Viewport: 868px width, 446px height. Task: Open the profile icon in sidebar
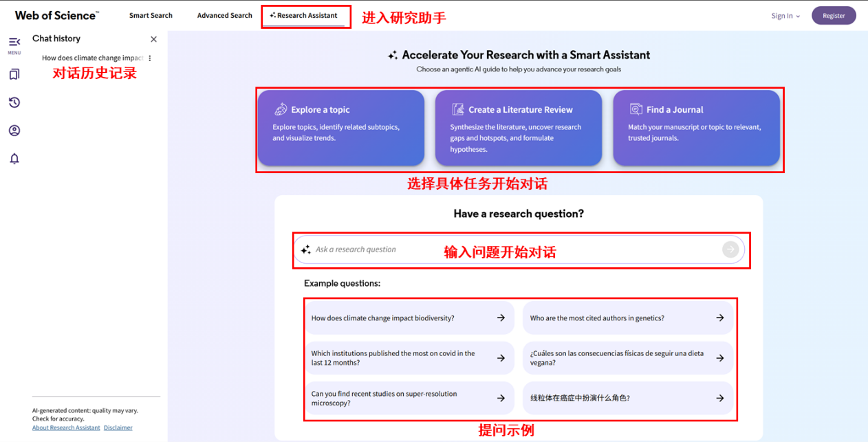(14, 131)
